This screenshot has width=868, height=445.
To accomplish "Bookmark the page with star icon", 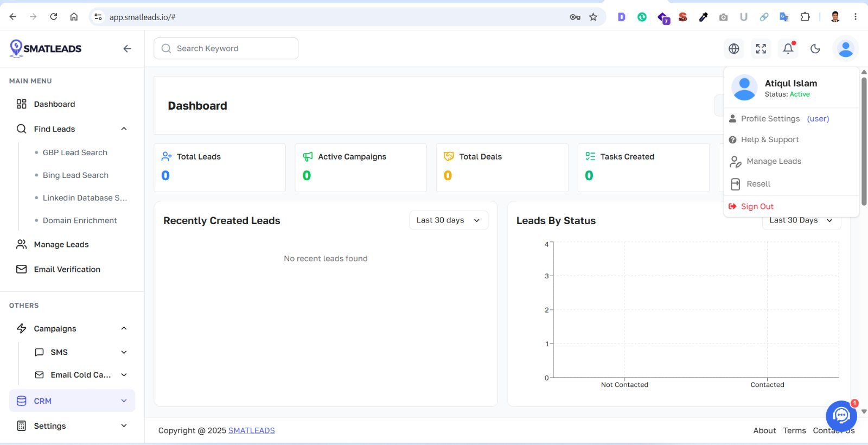I will (x=593, y=17).
